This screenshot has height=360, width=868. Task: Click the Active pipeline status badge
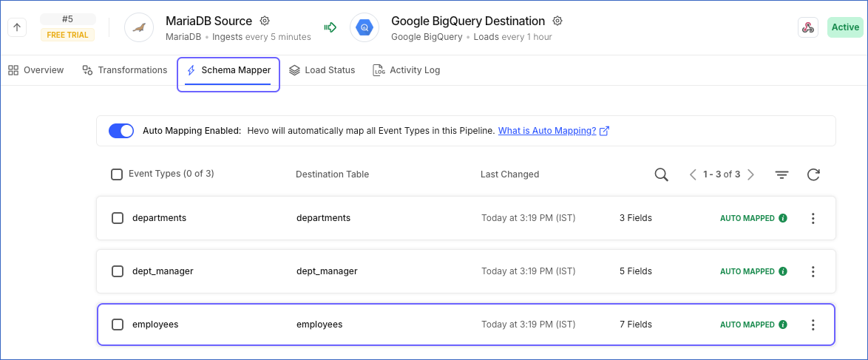pyautogui.click(x=845, y=27)
